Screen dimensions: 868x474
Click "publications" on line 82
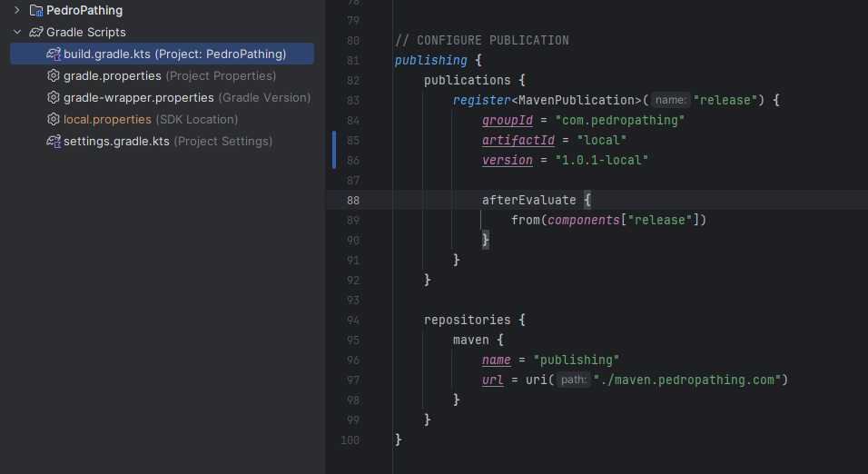click(x=468, y=80)
